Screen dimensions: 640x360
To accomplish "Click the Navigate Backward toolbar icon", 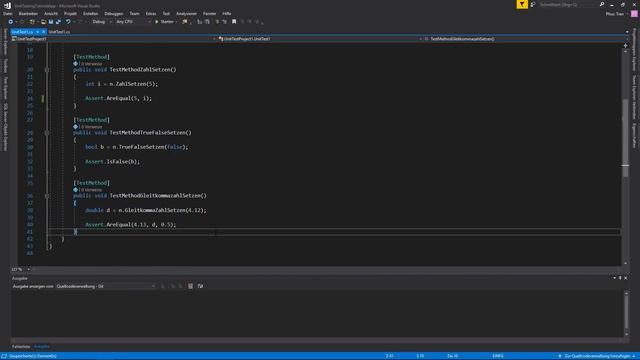I will tap(10, 22).
